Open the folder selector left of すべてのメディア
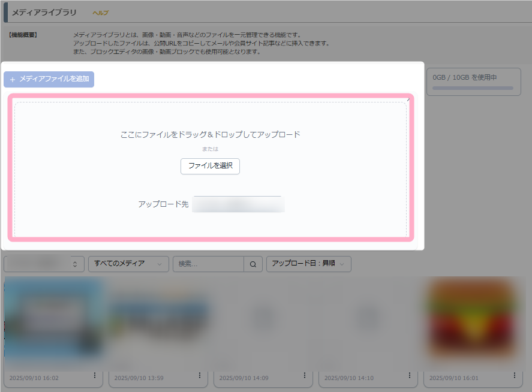The width and height of the screenshot is (532, 392). (44, 264)
